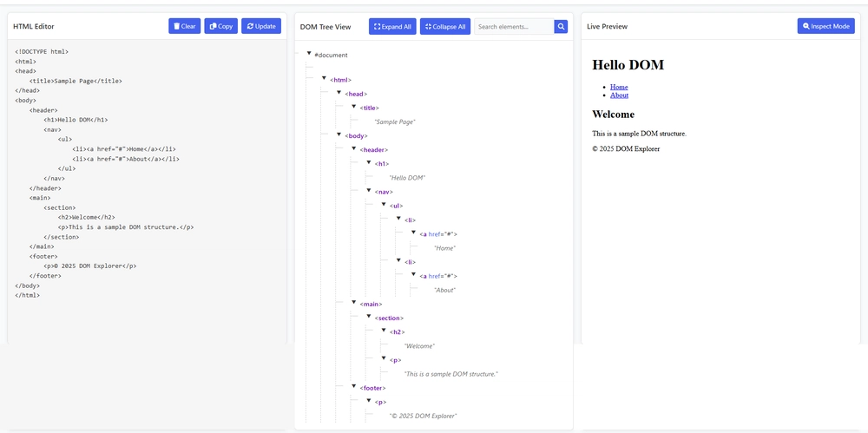
Task: Click the Clear button in HTML Editor
Action: (x=184, y=26)
